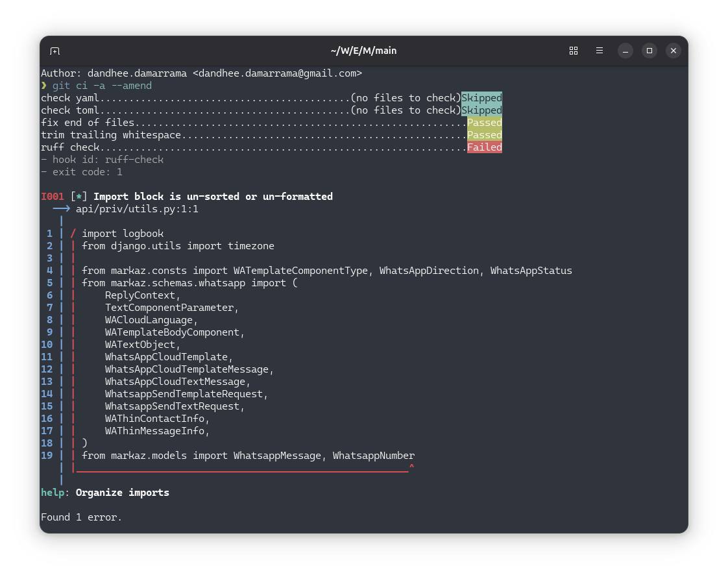728x577 pixels.
Task: Click Passed status for trim trailing whitespace
Action: [484, 135]
